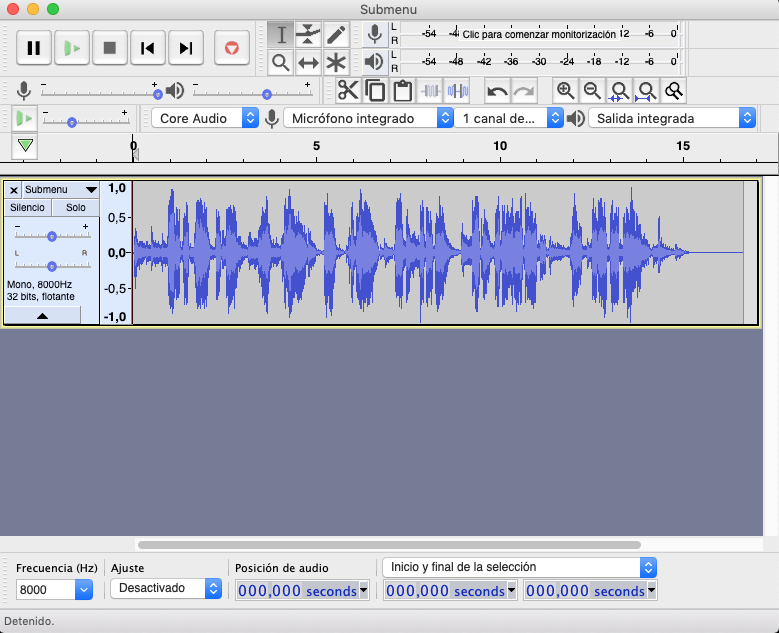This screenshot has width=779, height=633.
Task: Toggle Silencio mute on the track
Action: pyautogui.click(x=27, y=208)
